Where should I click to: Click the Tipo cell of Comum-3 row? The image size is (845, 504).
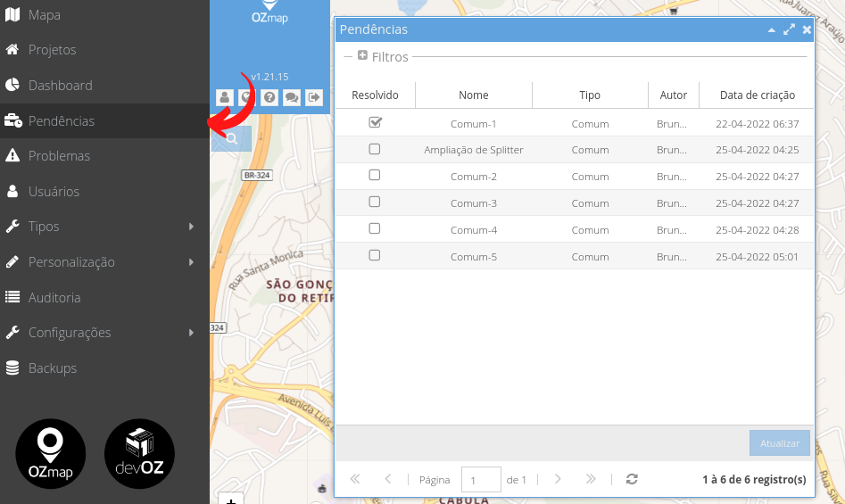[590, 203]
